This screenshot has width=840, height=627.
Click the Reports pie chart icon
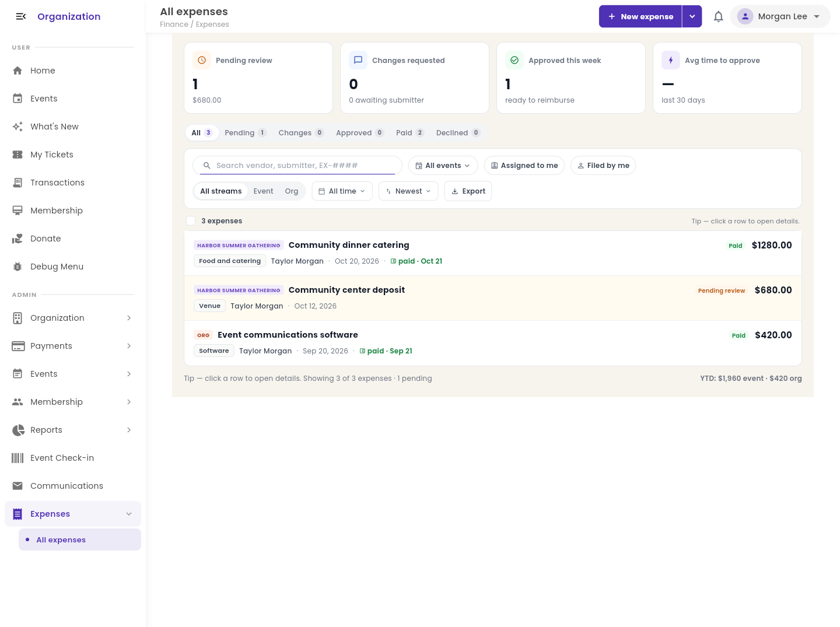(x=18, y=430)
